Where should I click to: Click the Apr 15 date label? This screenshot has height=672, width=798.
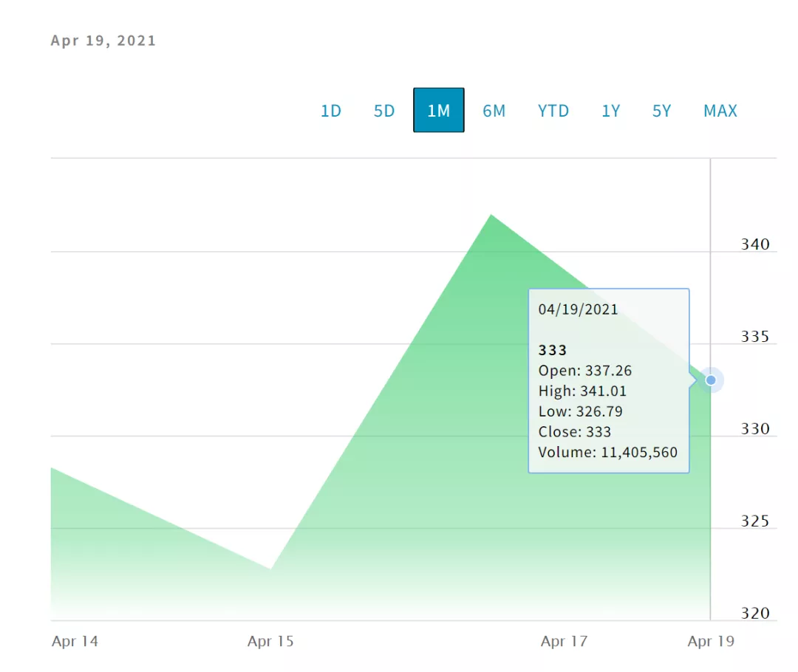270,641
